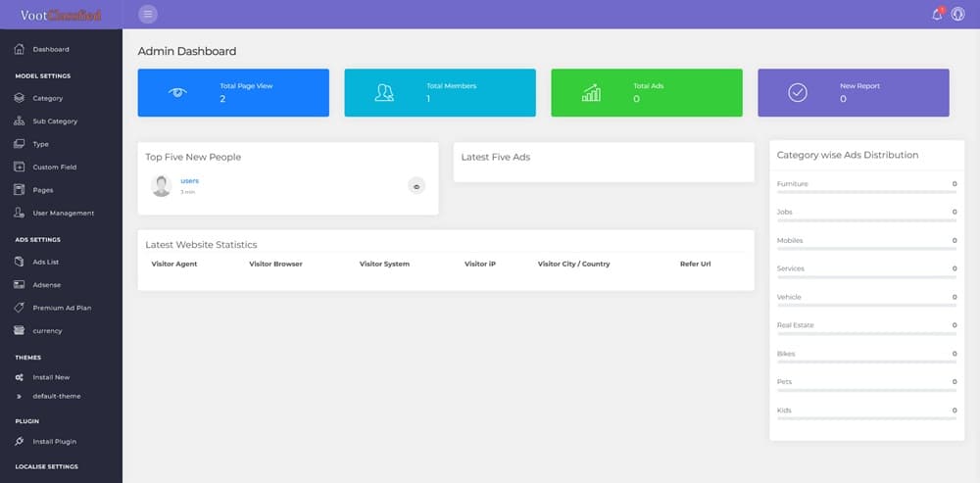980x483 pixels.
Task: Click the Premium Ad Plan tag icon
Action: click(x=20, y=308)
